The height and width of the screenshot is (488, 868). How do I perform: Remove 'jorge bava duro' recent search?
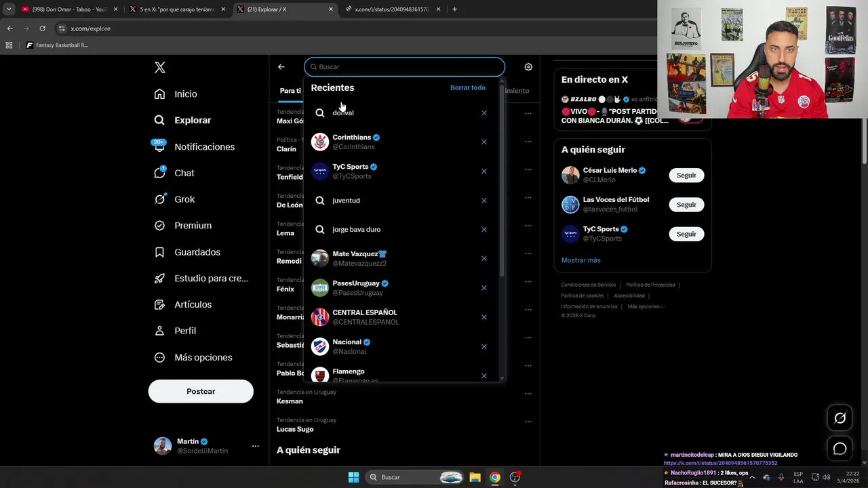pos(484,229)
